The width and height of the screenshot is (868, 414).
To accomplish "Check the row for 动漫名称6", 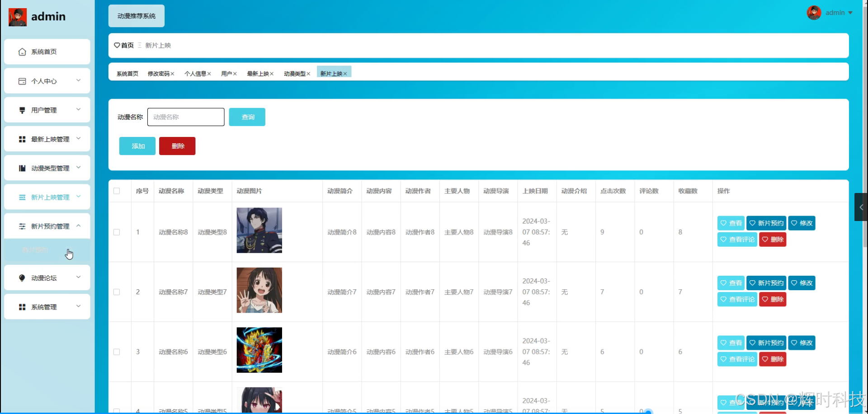I will (117, 352).
